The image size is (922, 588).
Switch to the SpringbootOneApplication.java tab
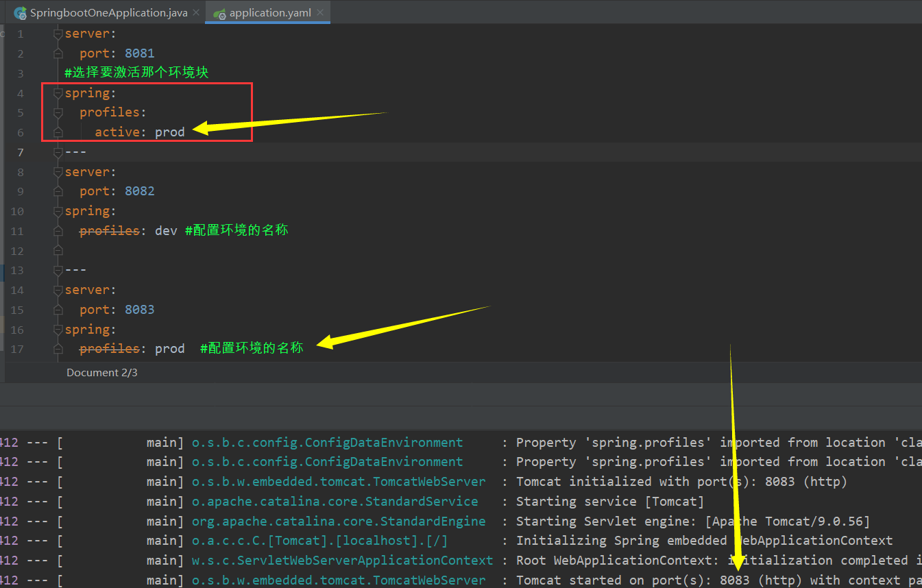coord(109,13)
